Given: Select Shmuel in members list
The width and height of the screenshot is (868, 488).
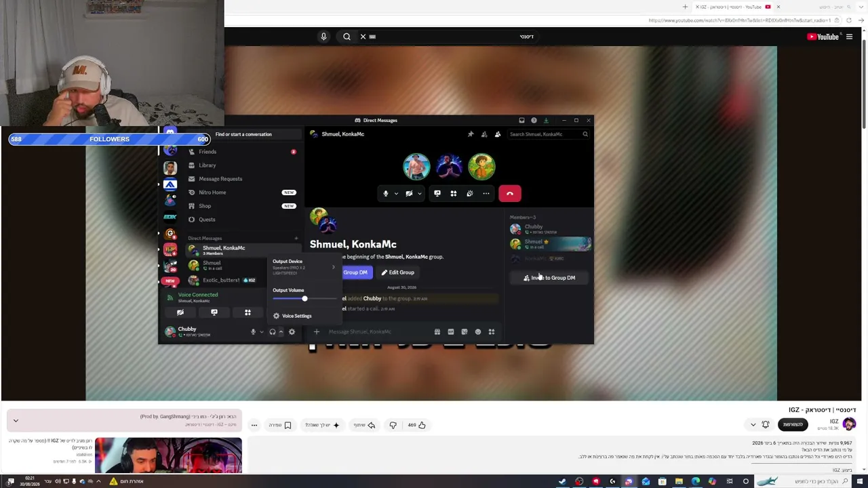Looking at the screenshot, I should (x=550, y=244).
